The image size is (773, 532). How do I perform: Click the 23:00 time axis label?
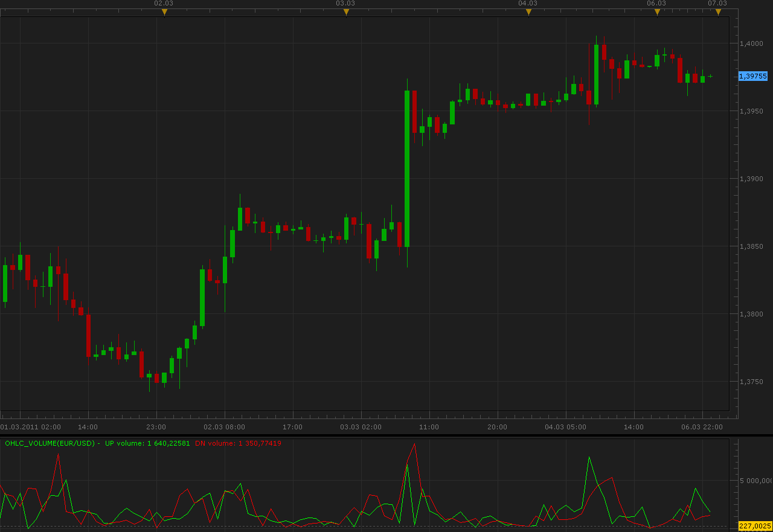(x=156, y=427)
